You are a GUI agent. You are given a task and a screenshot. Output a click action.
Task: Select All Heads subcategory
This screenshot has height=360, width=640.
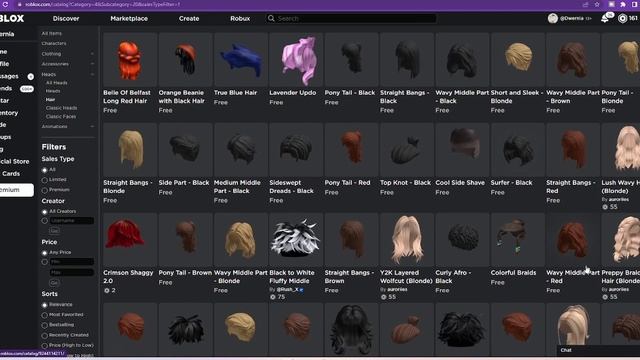pos(56,82)
